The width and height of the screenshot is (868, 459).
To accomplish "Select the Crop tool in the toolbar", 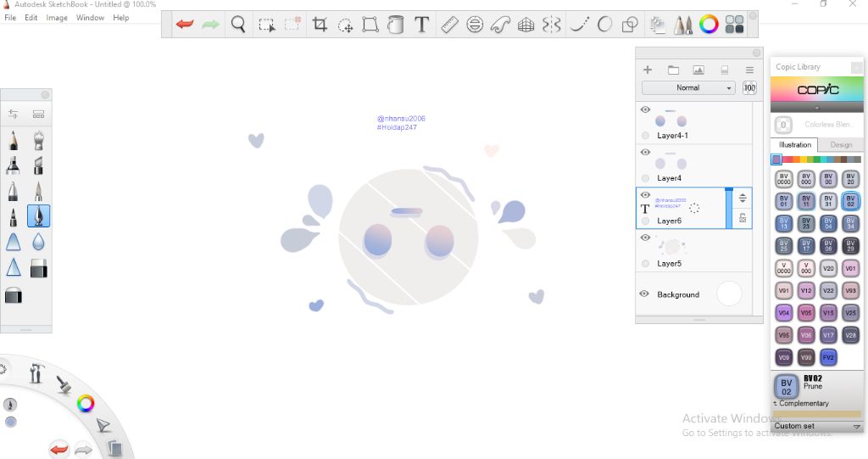I will pyautogui.click(x=320, y=25).
